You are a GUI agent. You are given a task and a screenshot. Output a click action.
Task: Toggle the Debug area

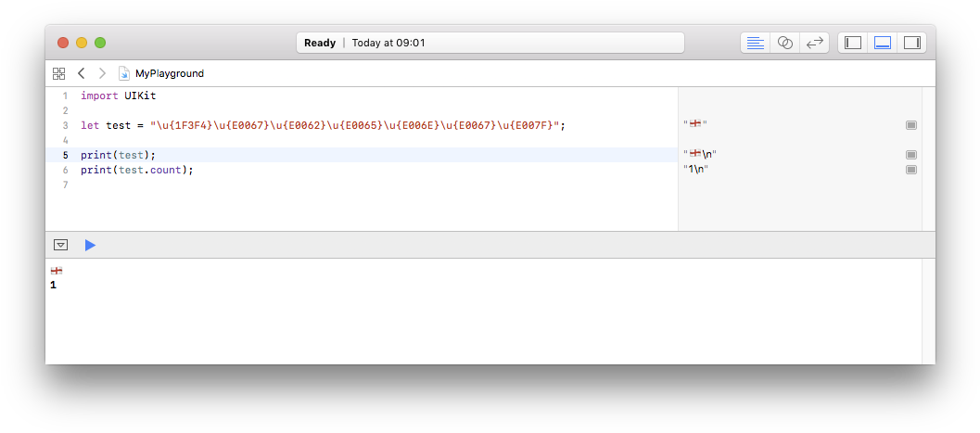[x=883, y=43]
